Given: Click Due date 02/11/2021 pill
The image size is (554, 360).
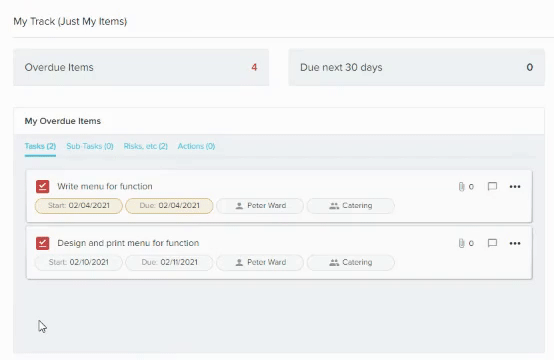Looking at the screenshot, I should [x=169, y=262].
